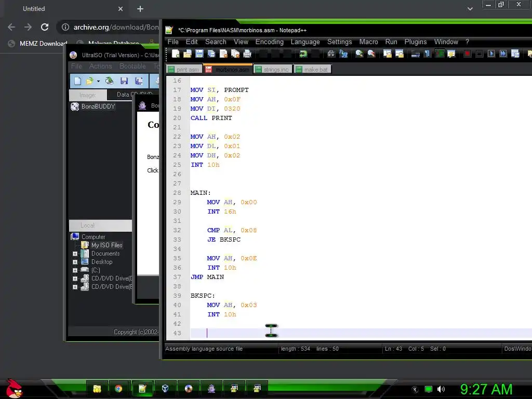Click the green Redo arrow icon in Notepad++
Image resolution: width=532 pixels, height=399 pixels.
tap(303, 54)
